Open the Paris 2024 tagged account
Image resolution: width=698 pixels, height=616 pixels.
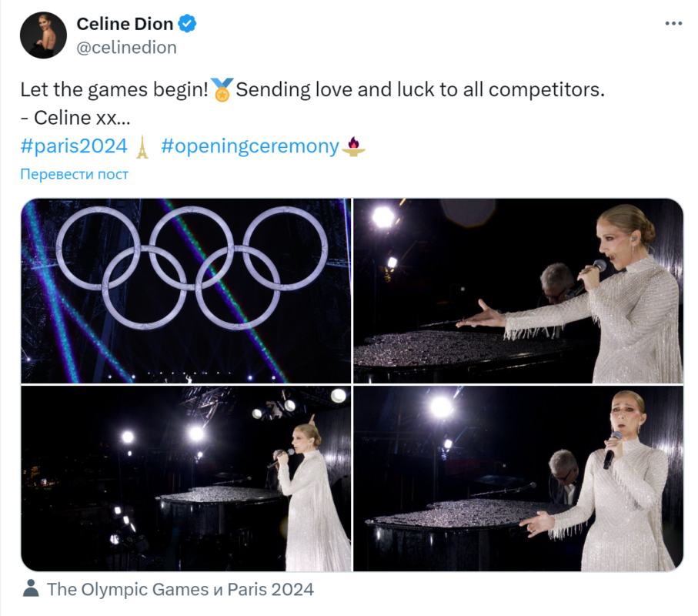point(271,589)
